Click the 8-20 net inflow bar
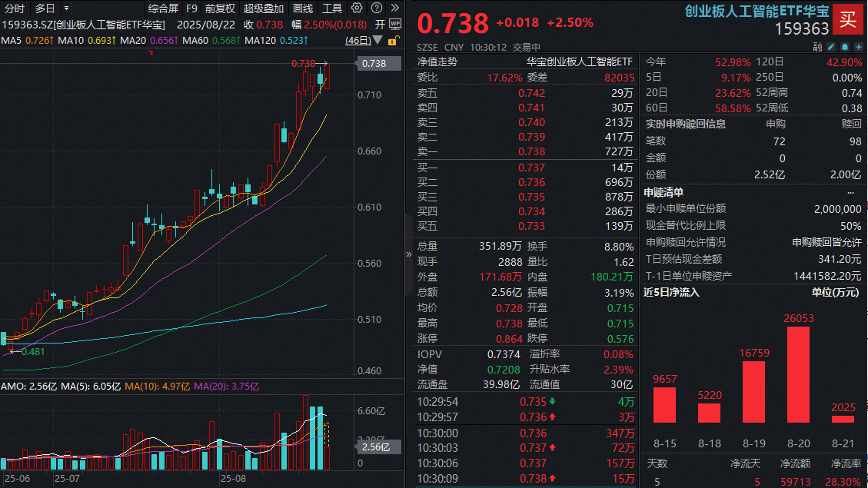868x488 pixels. pyautogui.click(x=799, y=374)
